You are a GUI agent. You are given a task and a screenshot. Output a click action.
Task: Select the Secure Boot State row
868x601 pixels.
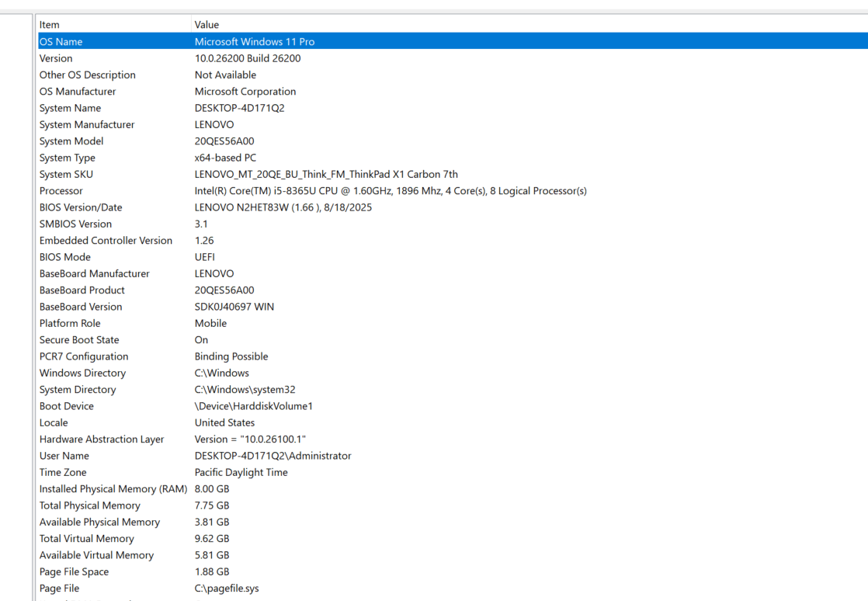(x=453, y=340)
